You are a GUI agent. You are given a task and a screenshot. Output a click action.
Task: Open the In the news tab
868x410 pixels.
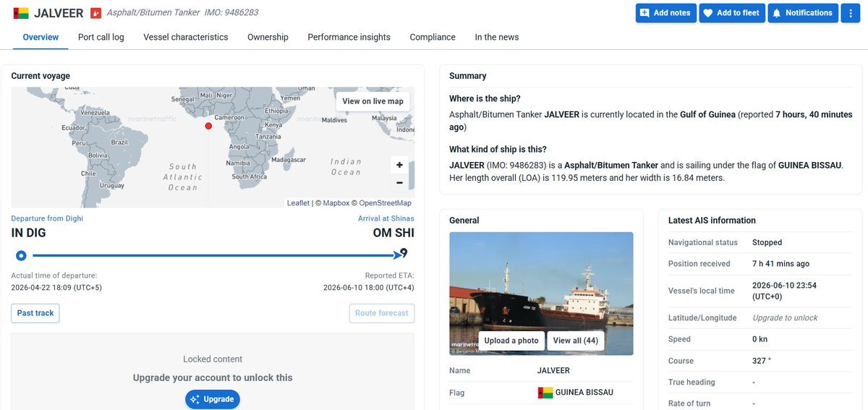click(x=497, y=37)
